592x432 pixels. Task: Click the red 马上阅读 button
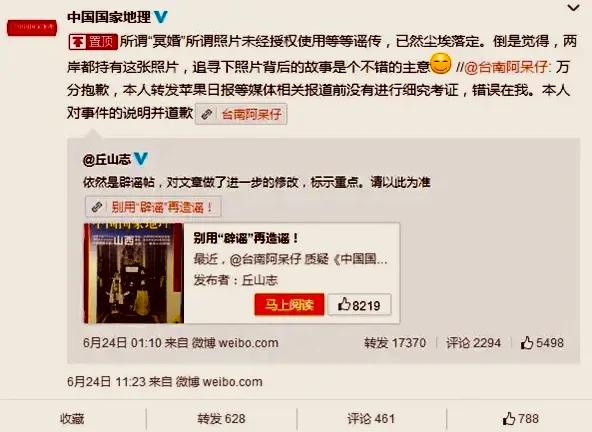click(x=289, y=304)
